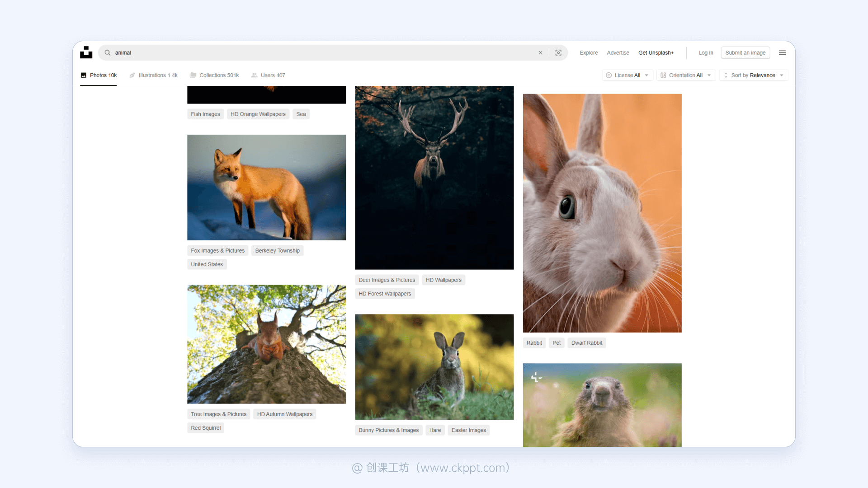
Task: Expand the Orientation All dropdown
Action: coord(686,75)
